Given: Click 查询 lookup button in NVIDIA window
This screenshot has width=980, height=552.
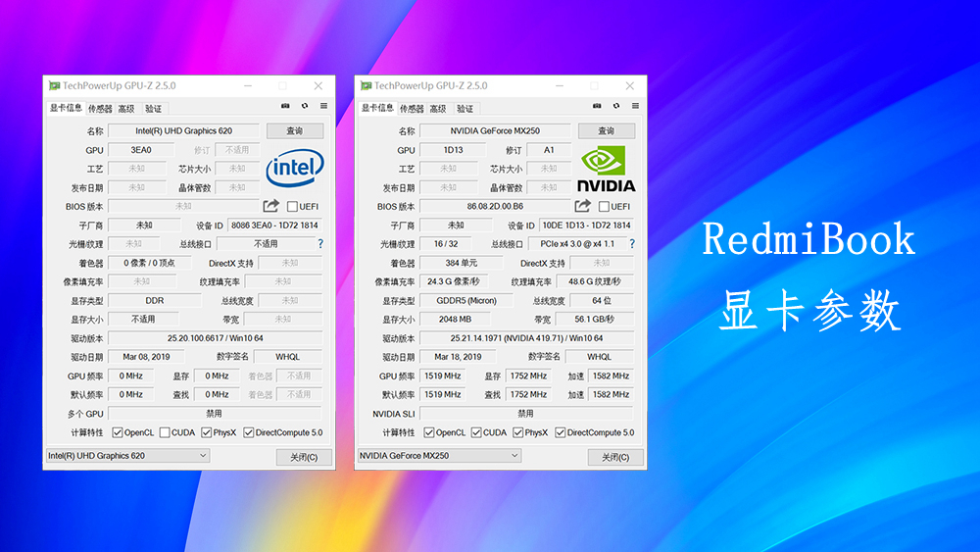Looking at the screenshot, I should pos(607,130).
